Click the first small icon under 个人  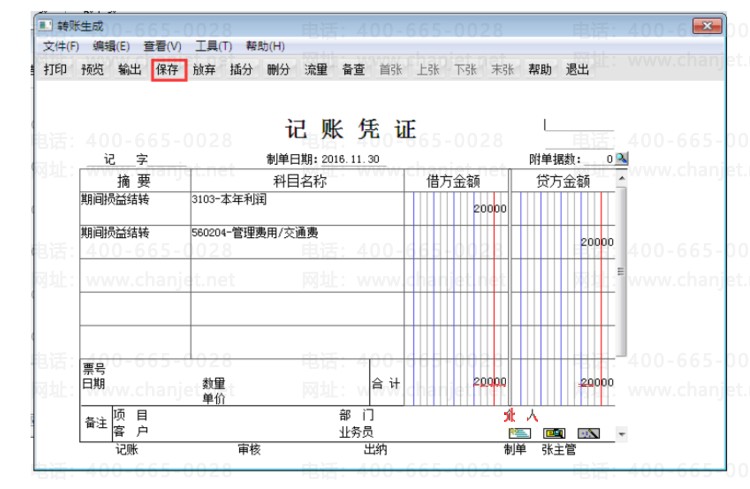518,433
